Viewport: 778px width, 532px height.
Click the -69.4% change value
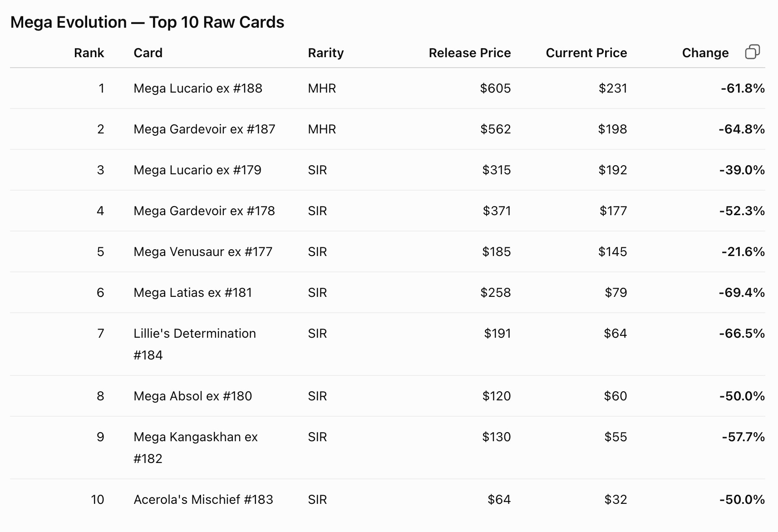742,292
